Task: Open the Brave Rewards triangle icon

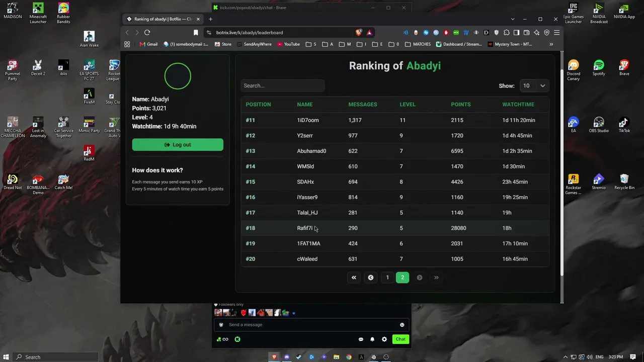Action: pos(369,32)
